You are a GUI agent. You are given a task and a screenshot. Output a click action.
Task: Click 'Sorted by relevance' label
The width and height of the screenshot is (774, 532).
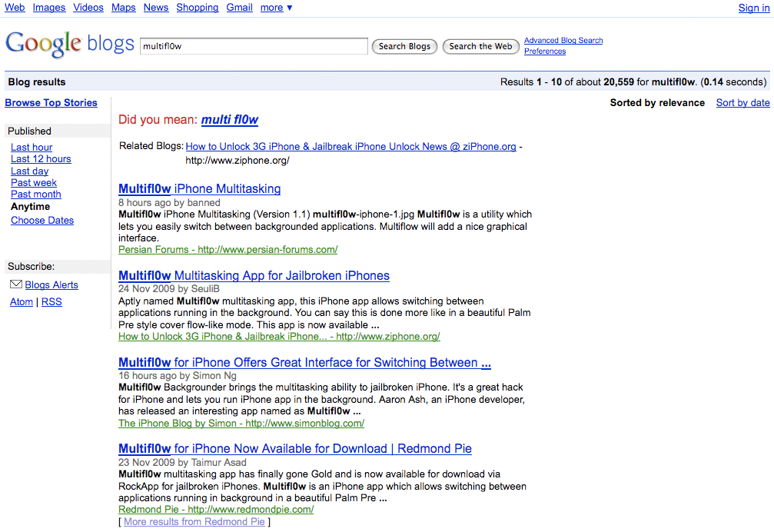coord(657,103)
